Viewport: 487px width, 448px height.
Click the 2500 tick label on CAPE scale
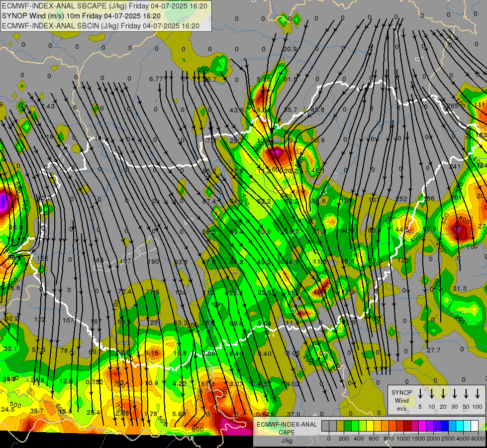tap(448, 439)
